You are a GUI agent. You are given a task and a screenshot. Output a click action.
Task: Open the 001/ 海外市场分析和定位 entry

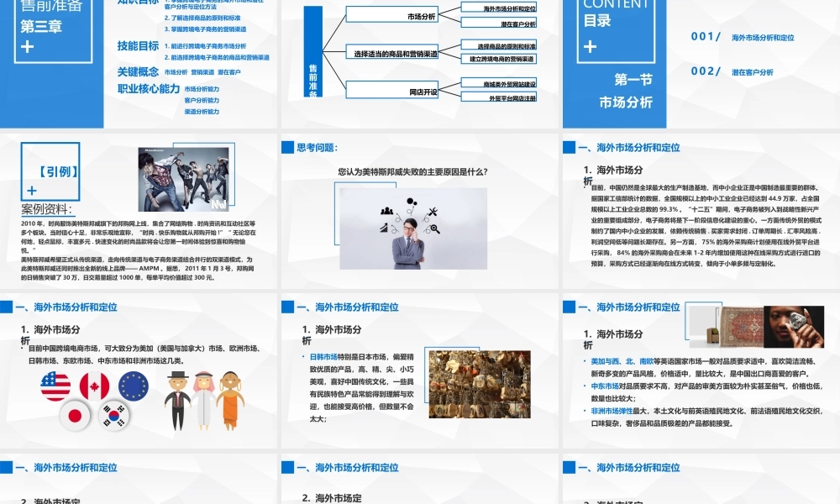tap(743, 38)
